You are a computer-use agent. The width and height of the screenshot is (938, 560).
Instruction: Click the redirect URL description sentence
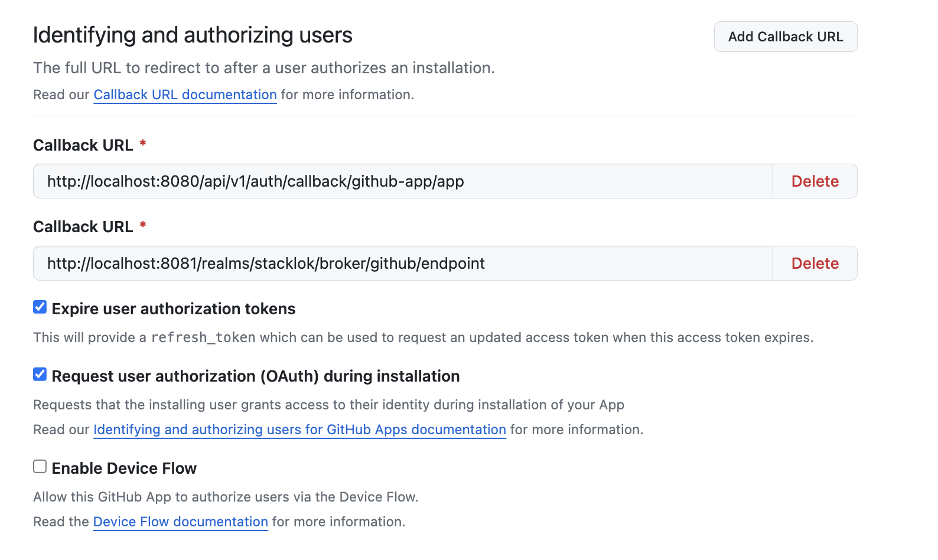pyautogui.click(x=264, y=68)
